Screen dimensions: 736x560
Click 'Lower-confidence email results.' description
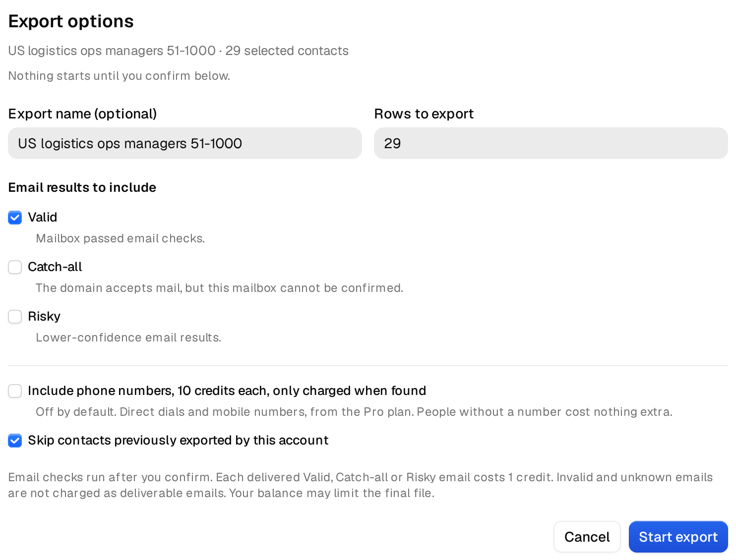128,337
